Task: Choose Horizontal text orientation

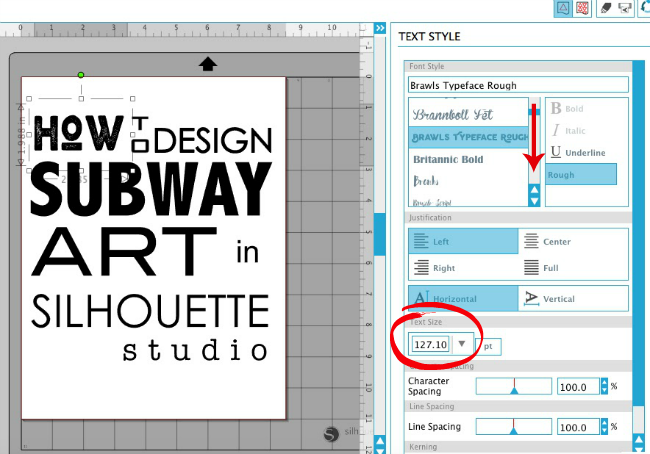Action: (x=463, y=298)
